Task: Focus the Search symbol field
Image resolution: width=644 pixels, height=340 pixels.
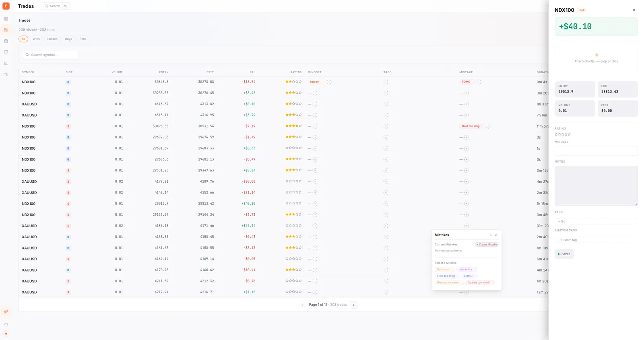Action: 50,55
